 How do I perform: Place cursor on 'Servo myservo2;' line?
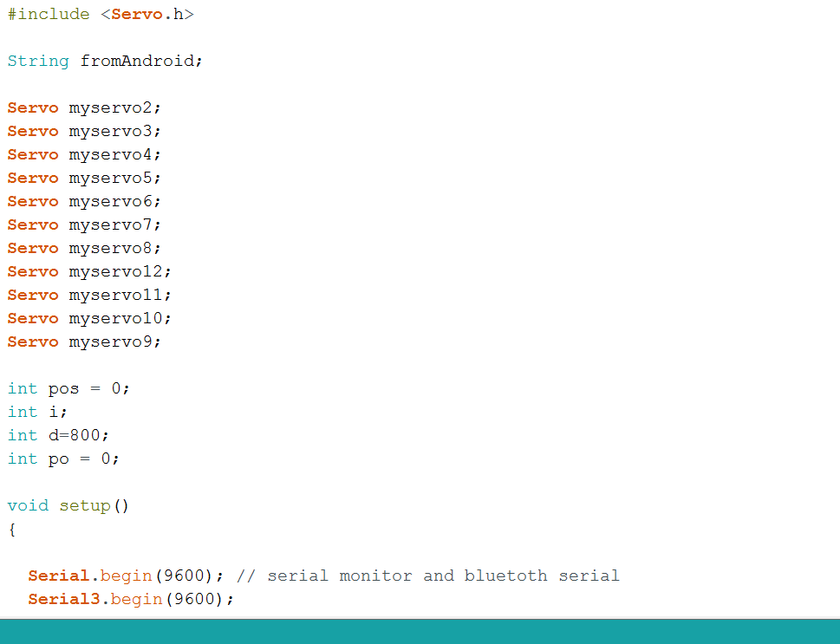coord(84,107)
